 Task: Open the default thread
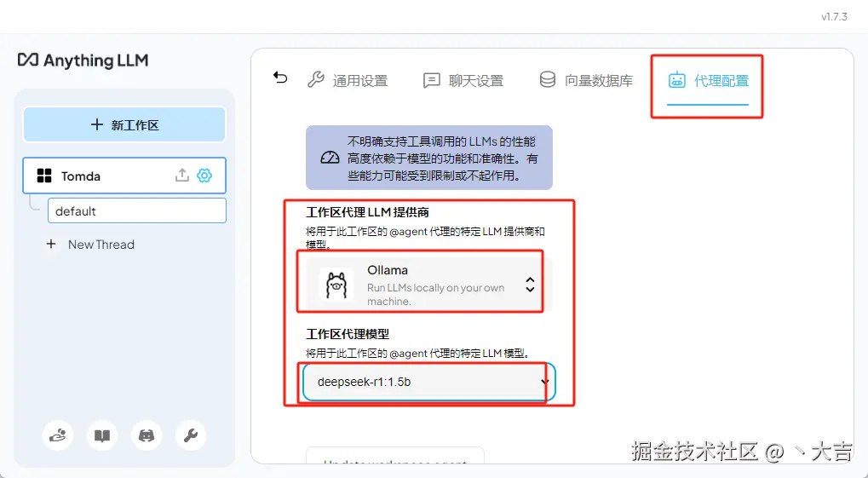coord(137,211)
